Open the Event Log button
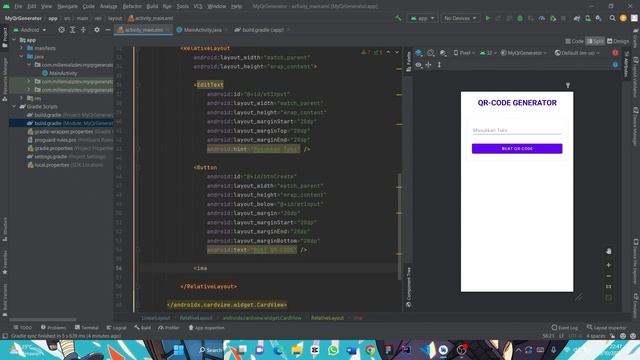The height and width of the screenshot is (360, 640). pos(564,328)
